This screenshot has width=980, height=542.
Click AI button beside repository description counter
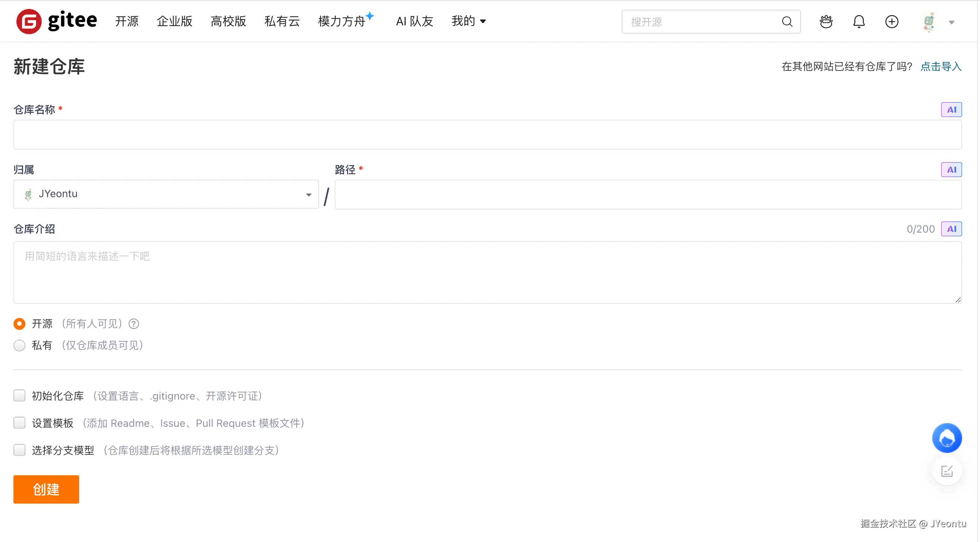[x=951, y=229]
